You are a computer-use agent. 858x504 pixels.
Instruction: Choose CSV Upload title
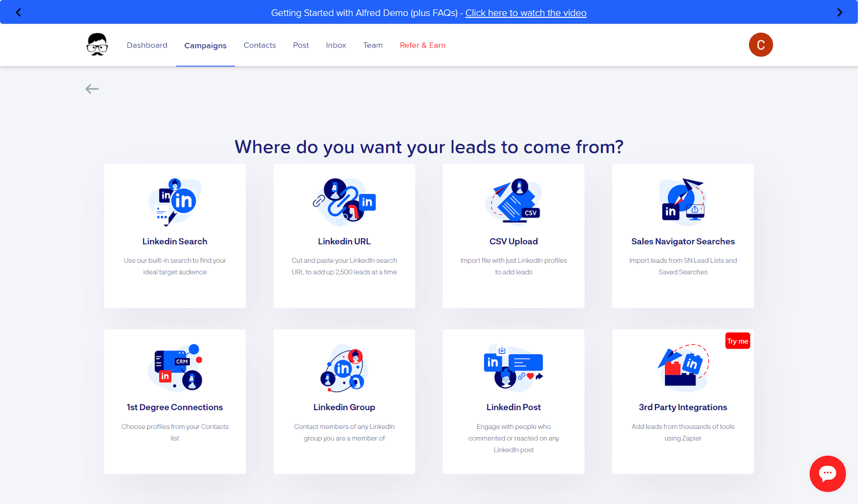(514, 241)
